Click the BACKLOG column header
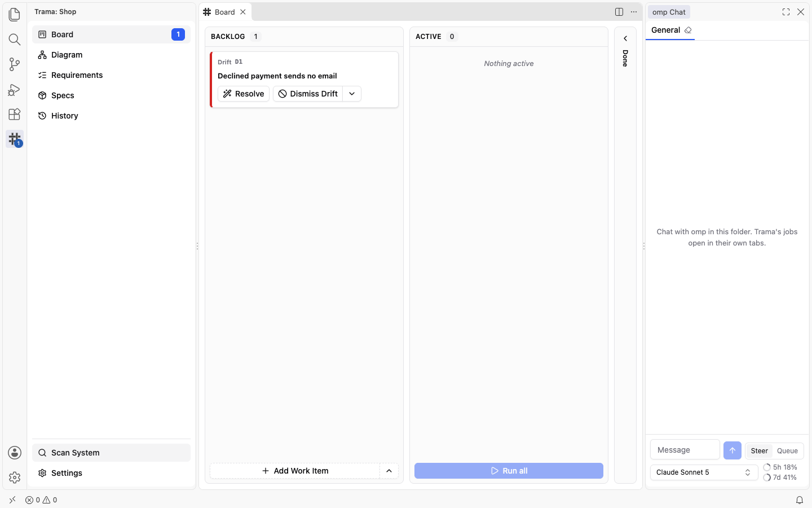The width and height of the screenshot is (812, 508). pyautogui.click(x=228, y=37)
